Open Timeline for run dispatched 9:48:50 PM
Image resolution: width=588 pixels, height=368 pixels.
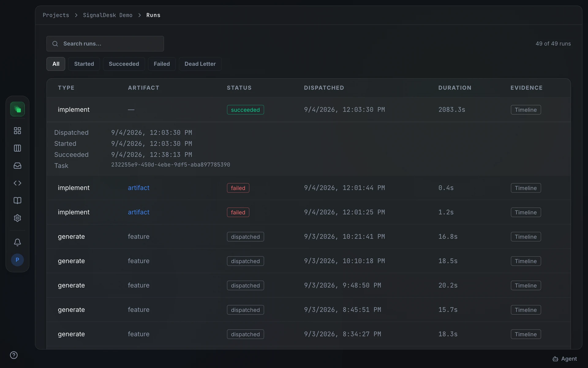click(x=526, y=286)
